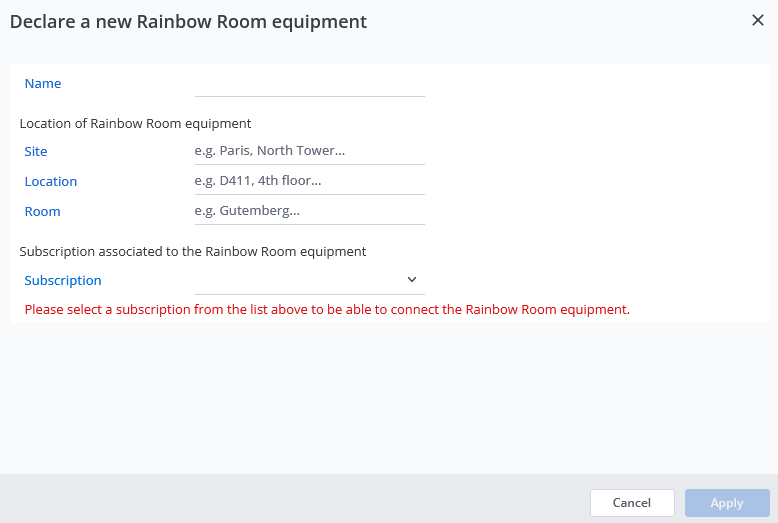Click the Room field label
This screenshot has height=523, width=778.
coord(43,212)
